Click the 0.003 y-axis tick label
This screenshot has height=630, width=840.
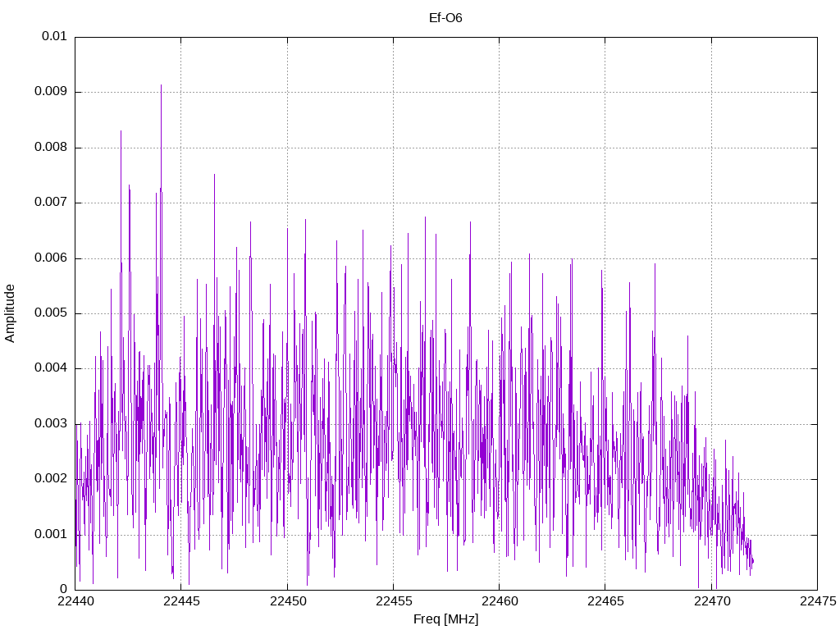pos(50,424)
